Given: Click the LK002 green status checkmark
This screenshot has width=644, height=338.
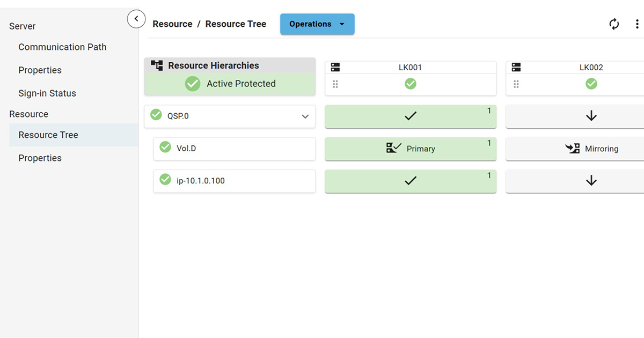Looking at the screenshot, I should coord(591,84).
